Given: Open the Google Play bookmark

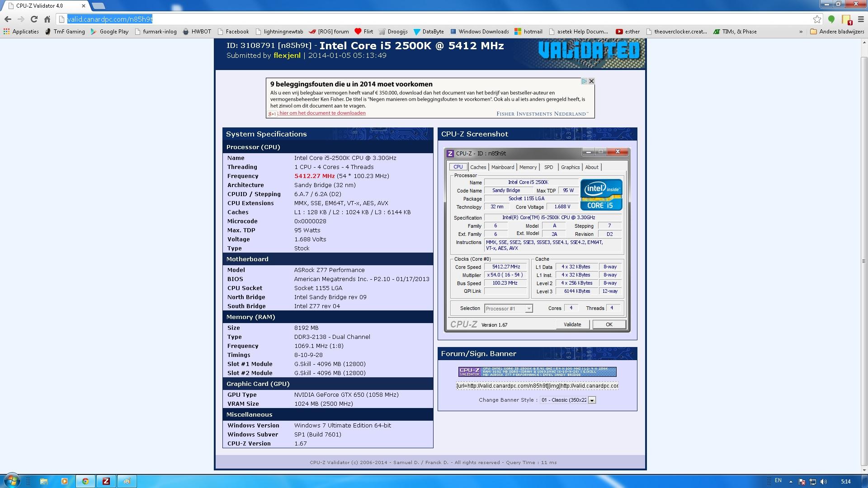Looking at the screenshot, I should pyautogui.click(x=109, y=32).
